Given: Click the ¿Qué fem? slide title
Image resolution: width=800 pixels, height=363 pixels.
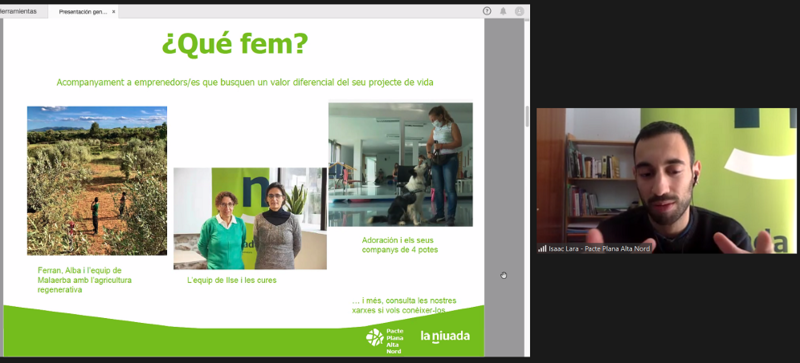Looking at the screenshot, I should tap(235, 44).
